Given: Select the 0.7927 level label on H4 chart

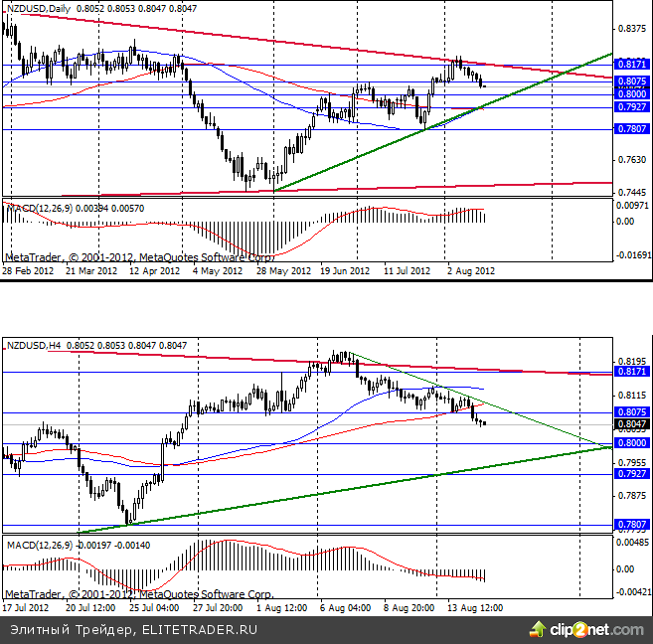Looking at the screenshot, I should (632, 475).
